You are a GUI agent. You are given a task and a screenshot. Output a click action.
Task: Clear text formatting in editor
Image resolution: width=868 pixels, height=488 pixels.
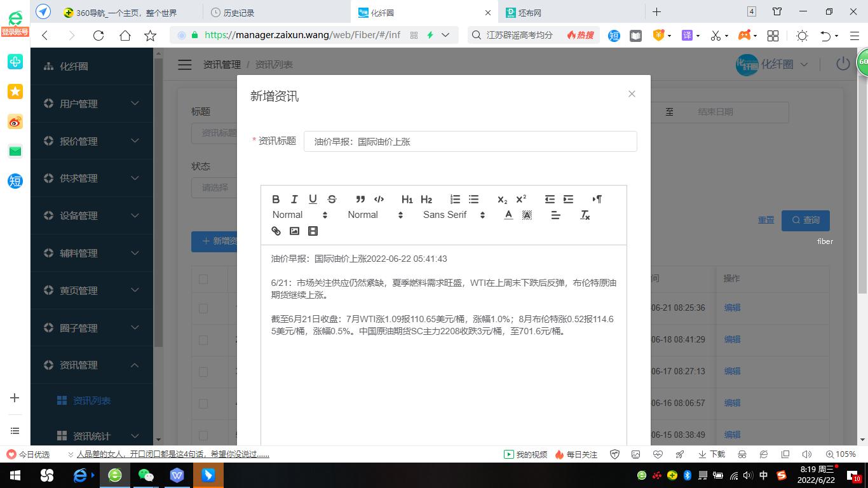585,215
